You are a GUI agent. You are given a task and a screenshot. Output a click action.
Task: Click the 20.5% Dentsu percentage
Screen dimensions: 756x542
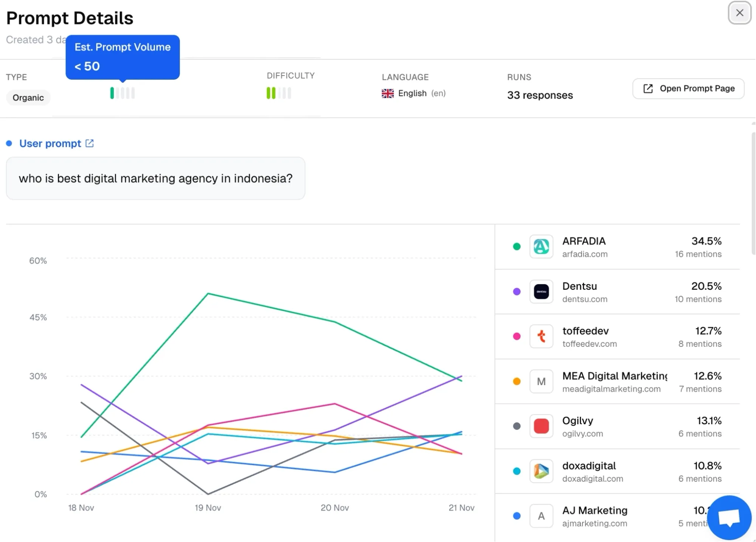[706, 286]
